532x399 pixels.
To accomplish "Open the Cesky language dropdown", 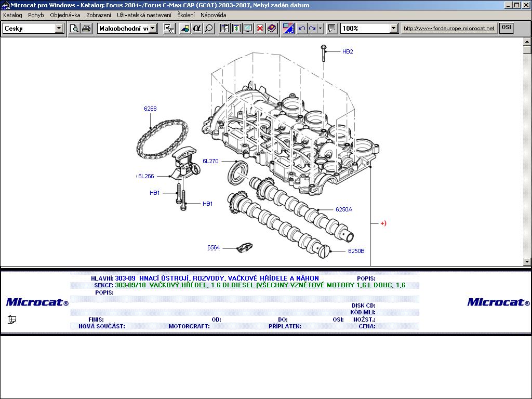I will click(x=59, y=28).
